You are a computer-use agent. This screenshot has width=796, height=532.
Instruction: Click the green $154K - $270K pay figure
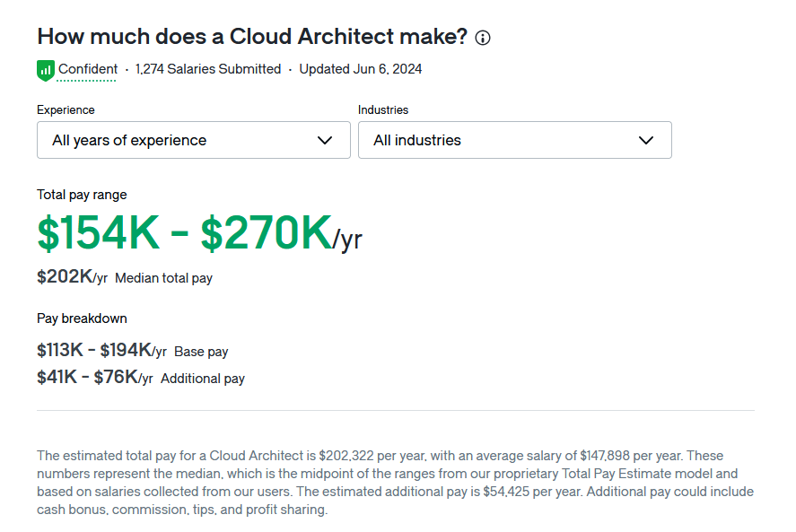coord(184,233)
